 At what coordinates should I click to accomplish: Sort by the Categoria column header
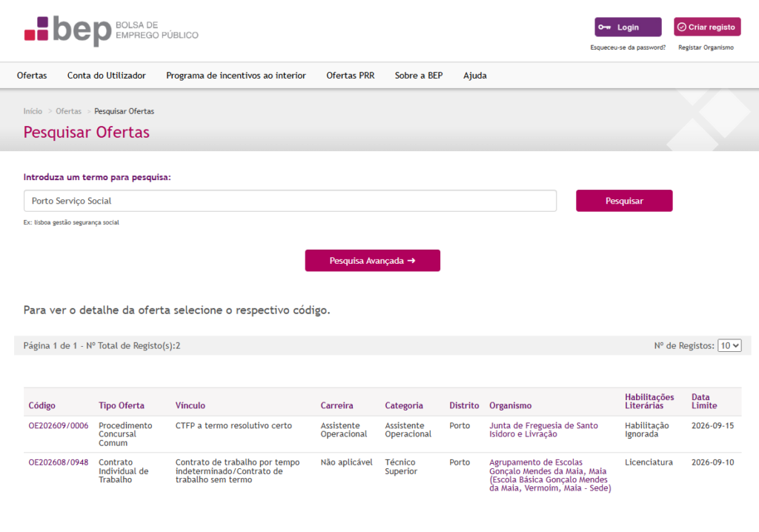(x=404, y=405)
